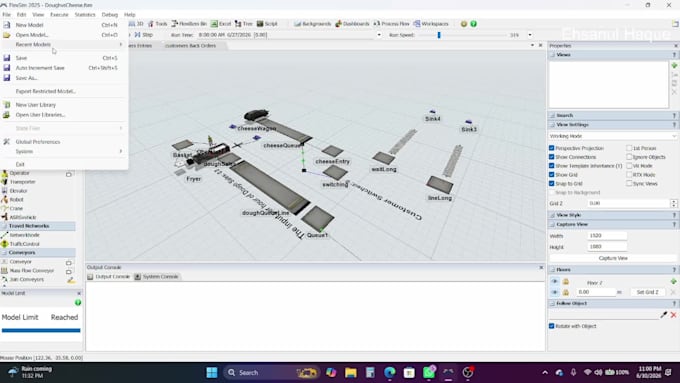Open the Script console

tap(267, 24)
